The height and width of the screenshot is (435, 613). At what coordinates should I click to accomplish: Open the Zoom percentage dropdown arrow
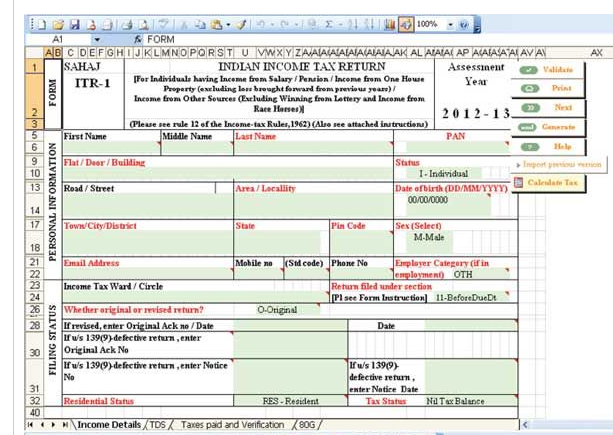pos(450,25)
